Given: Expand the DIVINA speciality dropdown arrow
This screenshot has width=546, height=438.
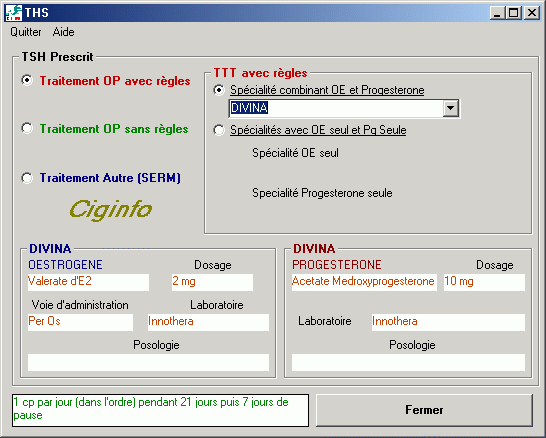Looking at the screenshot, I should (x=451, y=108).
